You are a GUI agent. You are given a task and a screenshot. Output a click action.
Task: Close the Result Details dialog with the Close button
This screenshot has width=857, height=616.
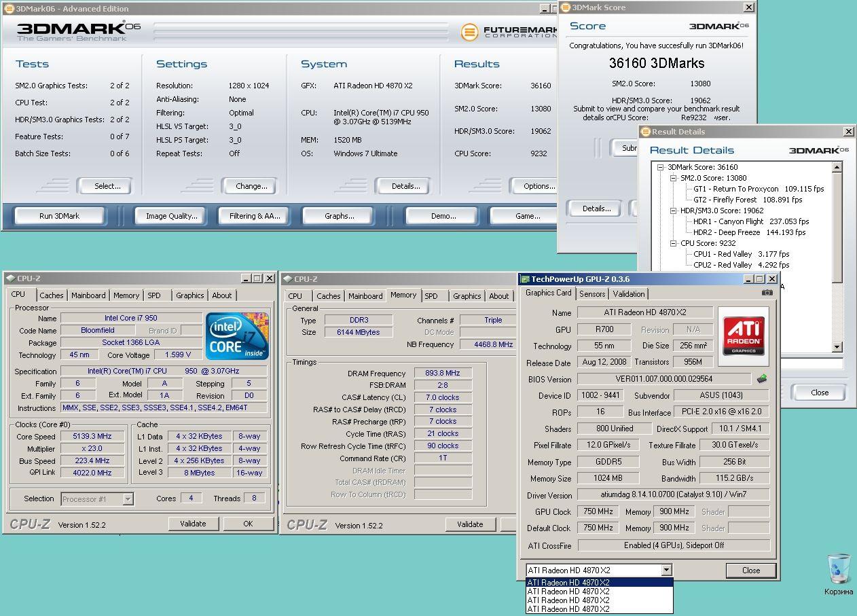click(x=820, y=393)
